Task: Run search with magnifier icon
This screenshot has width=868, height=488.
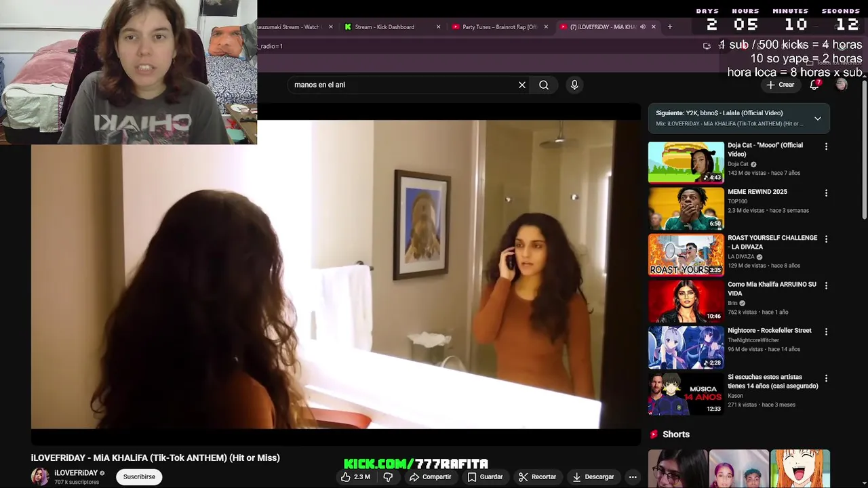Action: coord(544,85)
